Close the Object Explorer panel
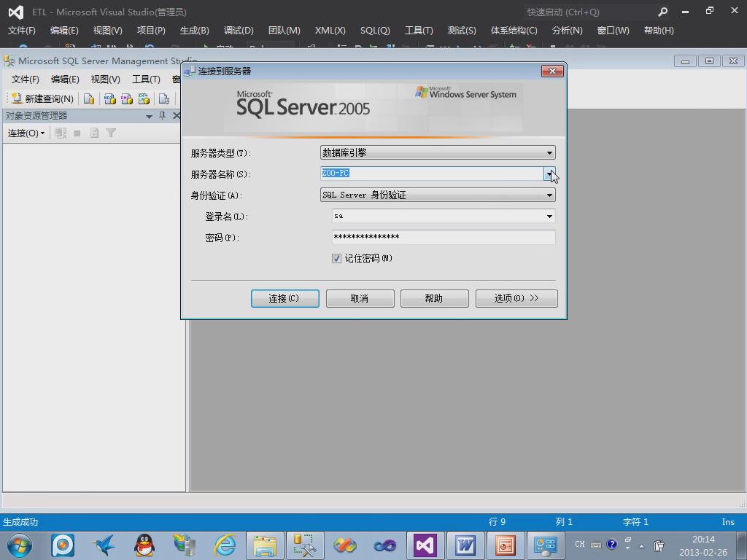This screenshot has height=560, width=747. pyautogui.click(x=177, y=116)
